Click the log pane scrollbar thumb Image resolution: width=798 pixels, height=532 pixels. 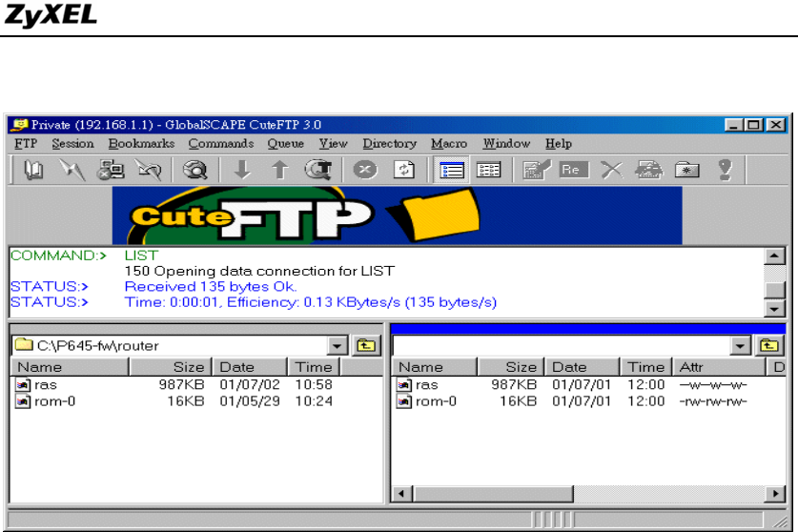coord(774,290)
